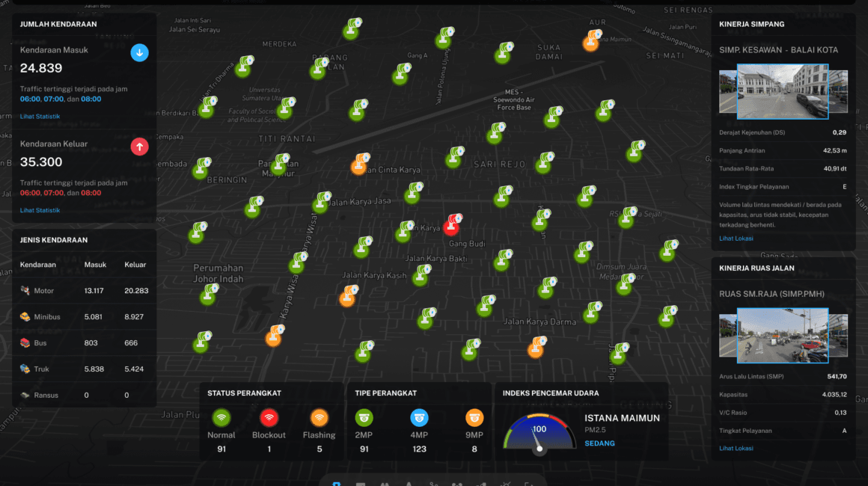Viewport: 868px width, 486px height.
Task: Open Lihat Lokasi for Ruas SM.Raja
Action: (x=736, y=448)
